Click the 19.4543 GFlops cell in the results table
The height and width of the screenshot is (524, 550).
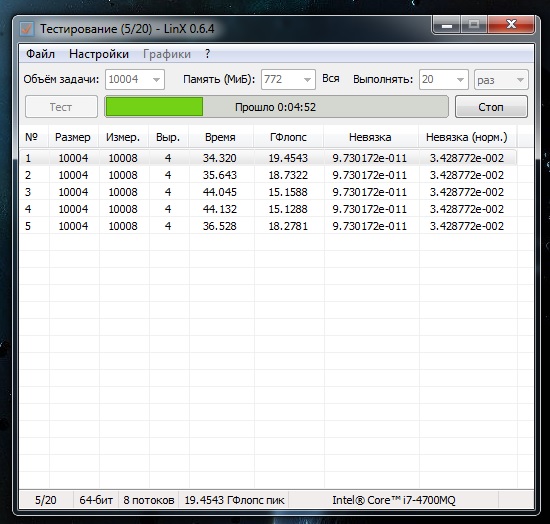[288, 158]
